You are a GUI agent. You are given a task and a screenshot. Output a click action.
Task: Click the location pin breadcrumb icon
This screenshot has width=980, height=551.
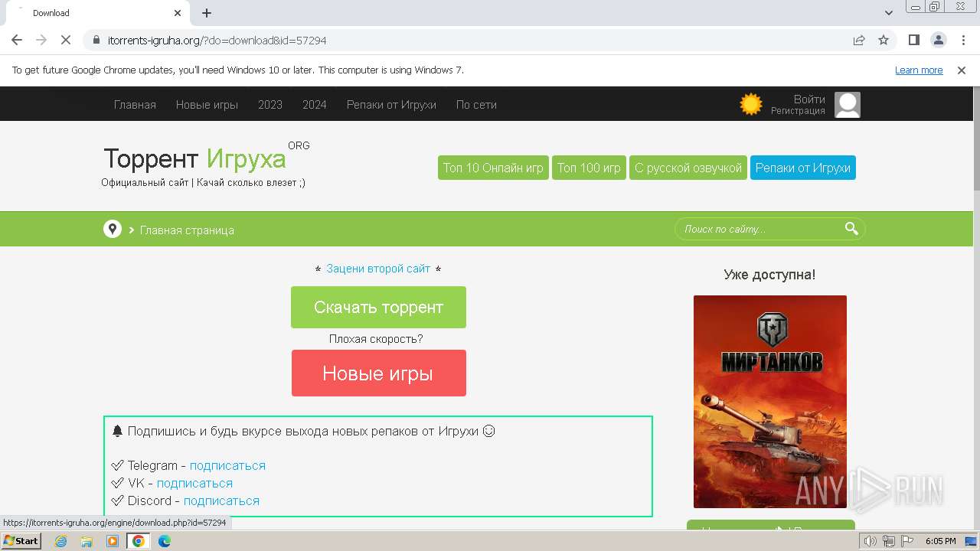(113, 229)
